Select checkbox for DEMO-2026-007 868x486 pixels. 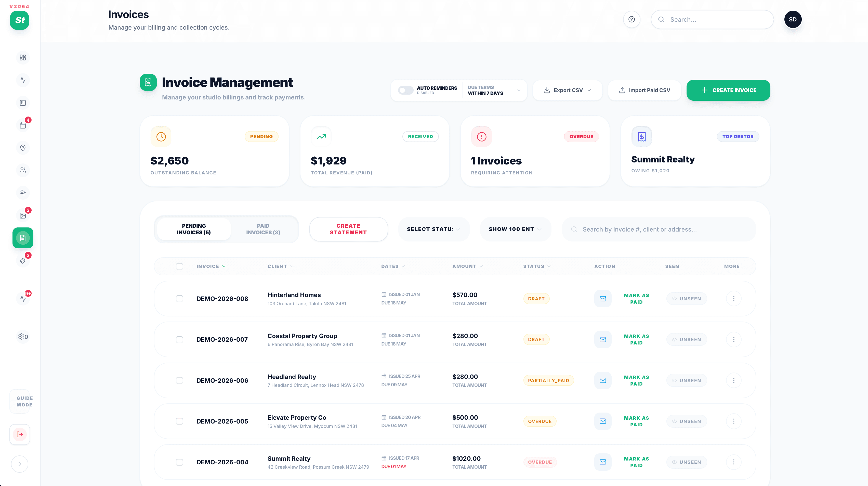click(x=179, y=339)
